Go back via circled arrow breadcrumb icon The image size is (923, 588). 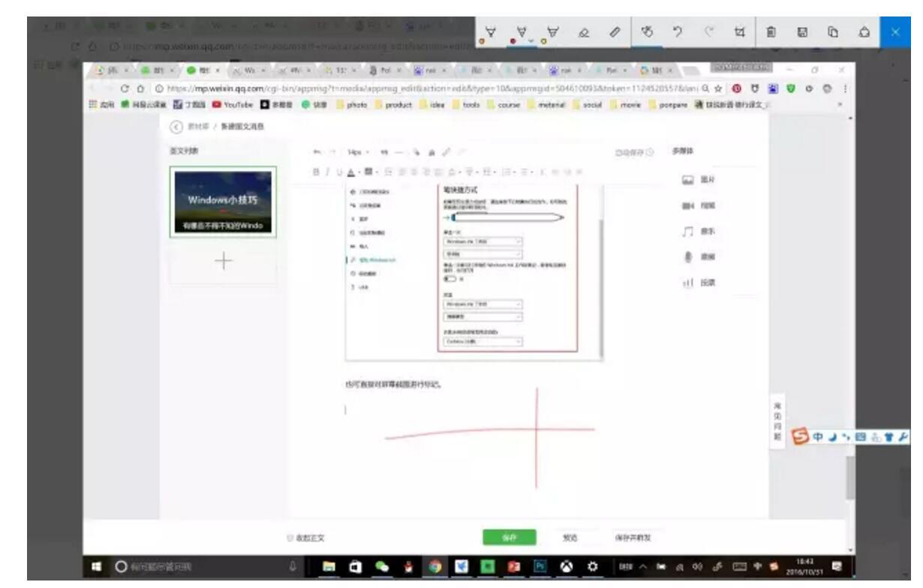coord(176,127)
